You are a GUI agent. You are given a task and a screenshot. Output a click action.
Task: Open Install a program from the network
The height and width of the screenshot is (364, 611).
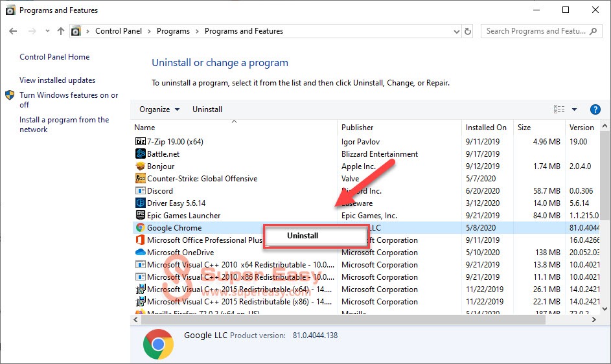pos(64,125)
